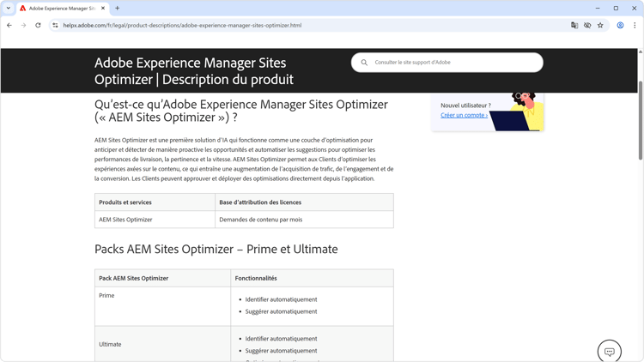Expand the tab search dropdown
Viewport: 644px width, 362px height.
tap(9, 8)
